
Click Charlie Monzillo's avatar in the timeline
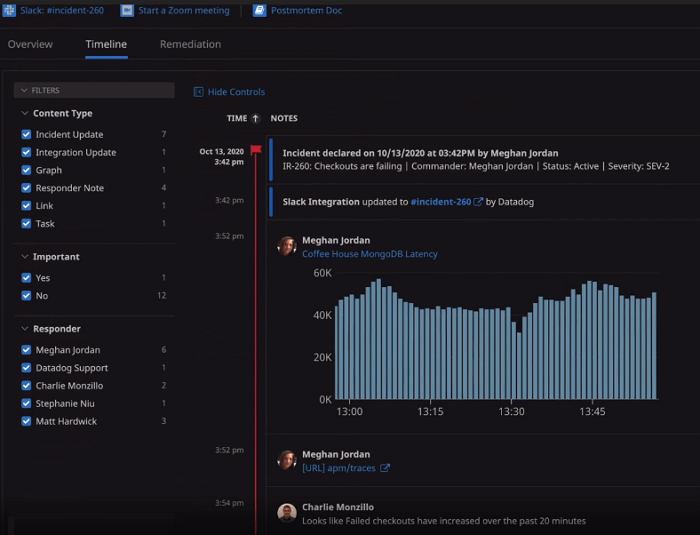287,513
